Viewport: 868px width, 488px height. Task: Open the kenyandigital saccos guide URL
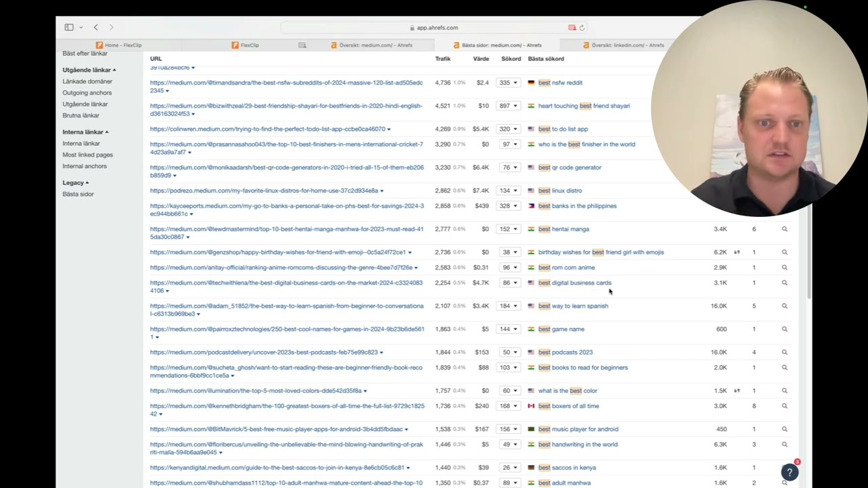pos(277,468)
